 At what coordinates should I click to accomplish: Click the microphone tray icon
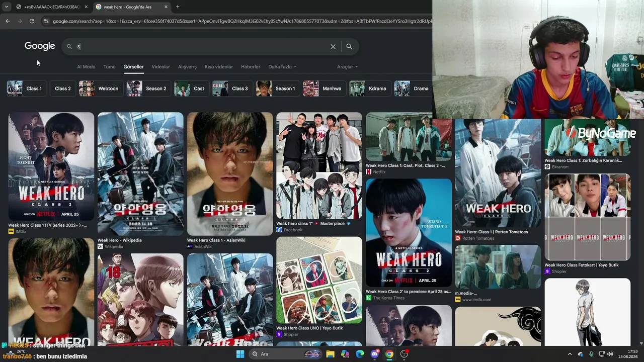[591, 354]
